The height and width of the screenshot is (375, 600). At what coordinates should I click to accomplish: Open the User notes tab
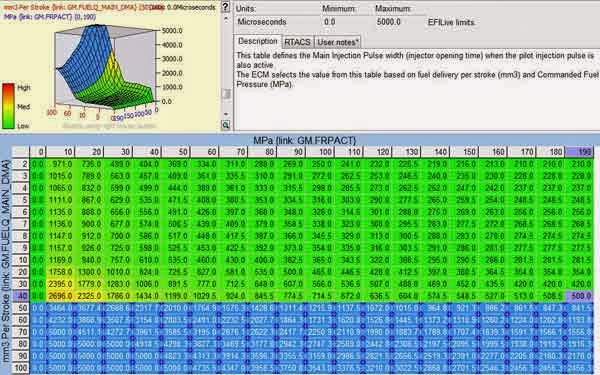338,42
